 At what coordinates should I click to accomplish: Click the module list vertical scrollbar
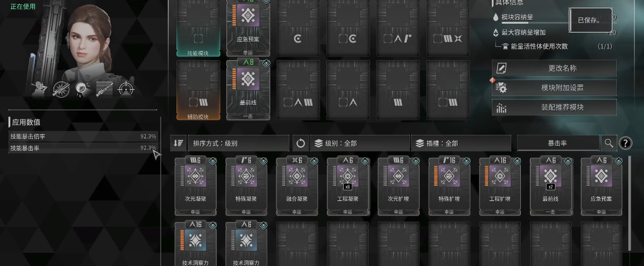pos(631,203)
